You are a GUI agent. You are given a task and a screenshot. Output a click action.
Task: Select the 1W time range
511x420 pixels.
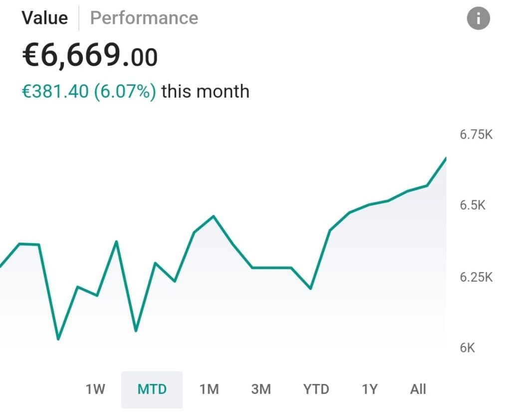tap(95, 389)
